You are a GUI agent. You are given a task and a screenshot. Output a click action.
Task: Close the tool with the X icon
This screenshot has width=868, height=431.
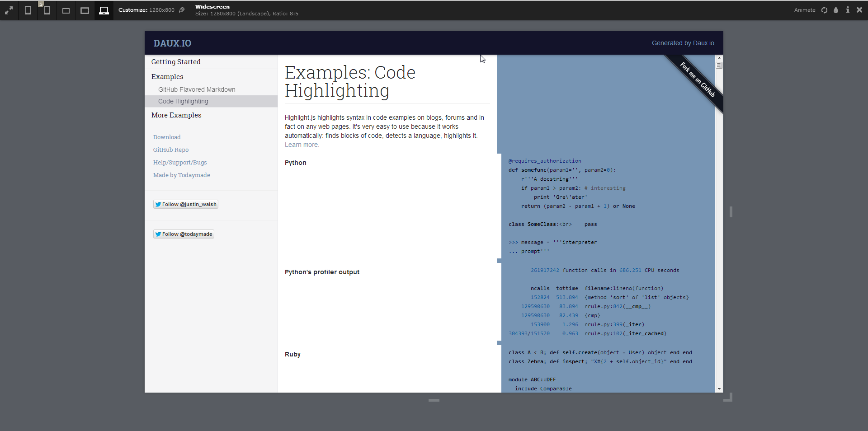pyautogui.click(x=859, y=10)
